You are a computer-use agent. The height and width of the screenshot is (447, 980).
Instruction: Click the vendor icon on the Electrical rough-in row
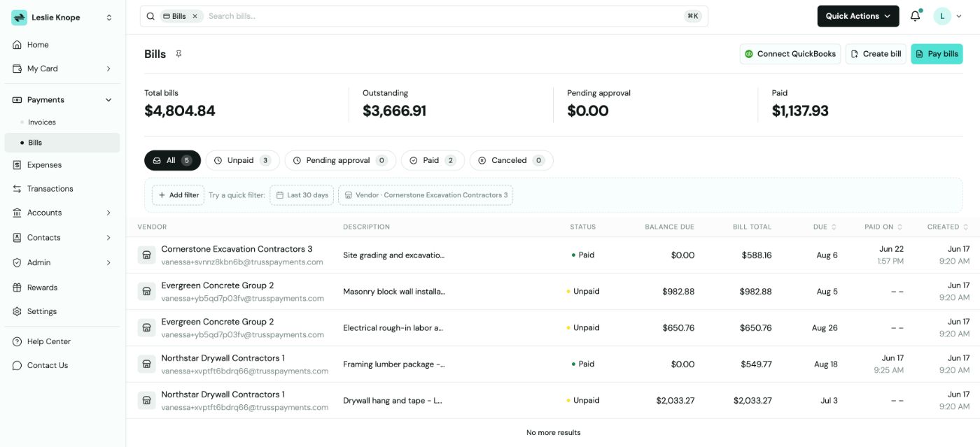[x=146, y=328]
